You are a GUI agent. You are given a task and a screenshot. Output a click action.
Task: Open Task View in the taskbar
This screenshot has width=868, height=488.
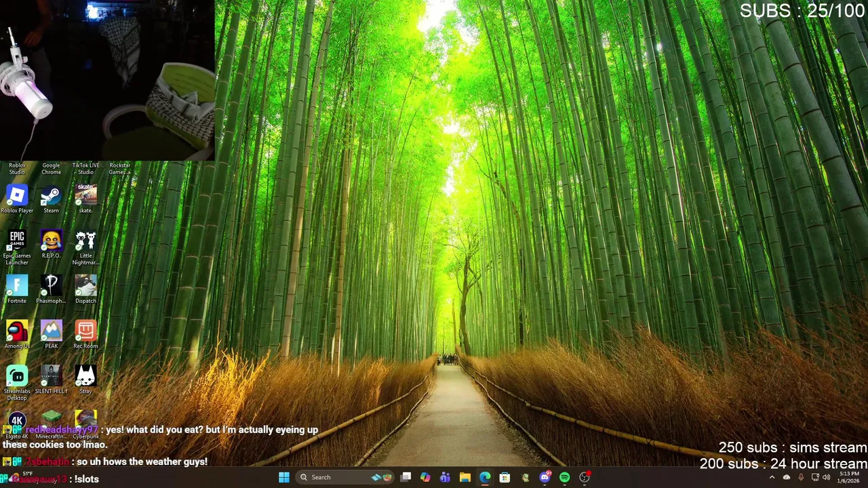(406, 477)
